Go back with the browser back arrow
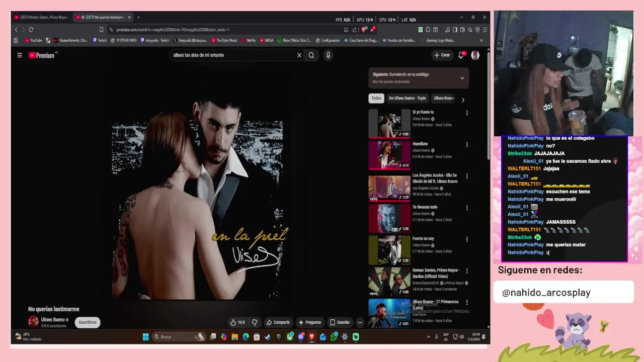Screen dimensions: 644x362 click(16, 30)
